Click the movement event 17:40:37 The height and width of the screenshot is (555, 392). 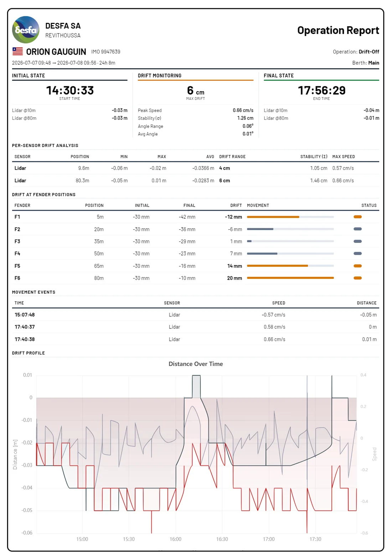25,327
